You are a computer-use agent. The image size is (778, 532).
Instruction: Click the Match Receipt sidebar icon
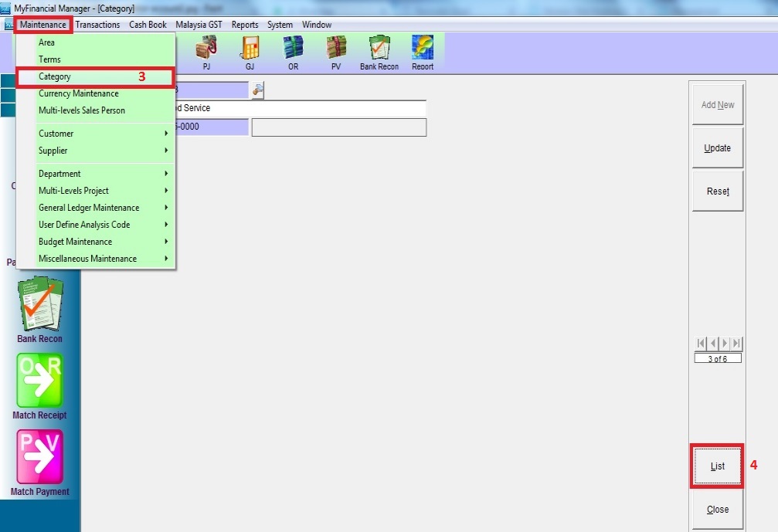[39, 382]
